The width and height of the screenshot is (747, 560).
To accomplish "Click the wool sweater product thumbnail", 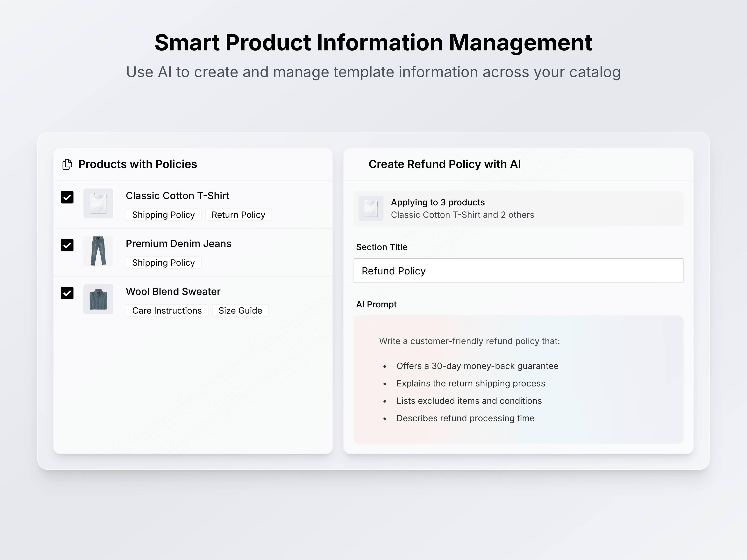I will pos(98,299).
